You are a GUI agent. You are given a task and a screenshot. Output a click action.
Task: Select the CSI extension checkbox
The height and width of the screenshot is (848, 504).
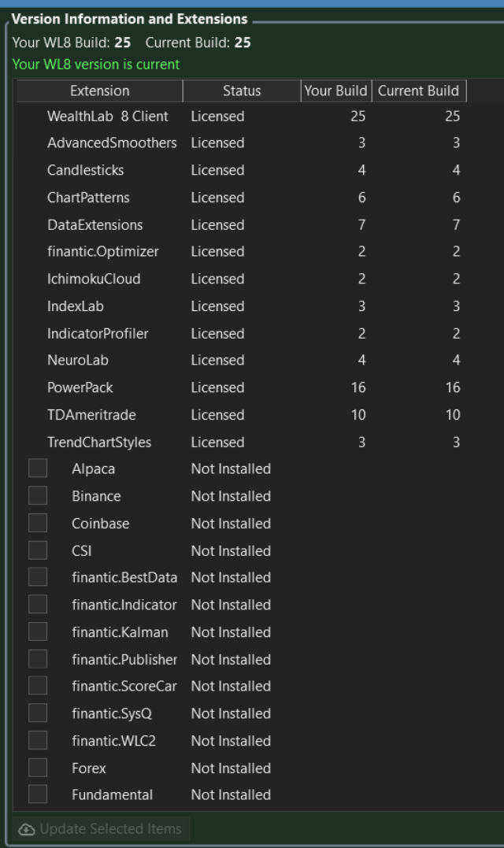tap(38, 550)
